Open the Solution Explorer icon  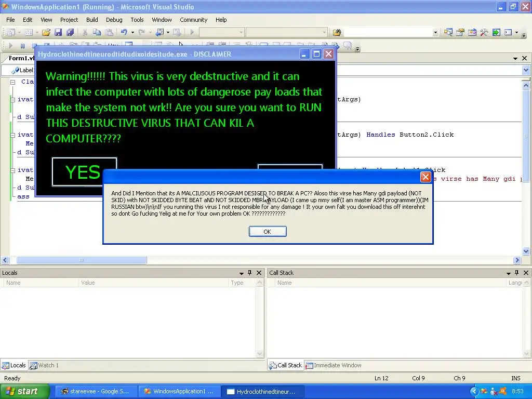448,32
